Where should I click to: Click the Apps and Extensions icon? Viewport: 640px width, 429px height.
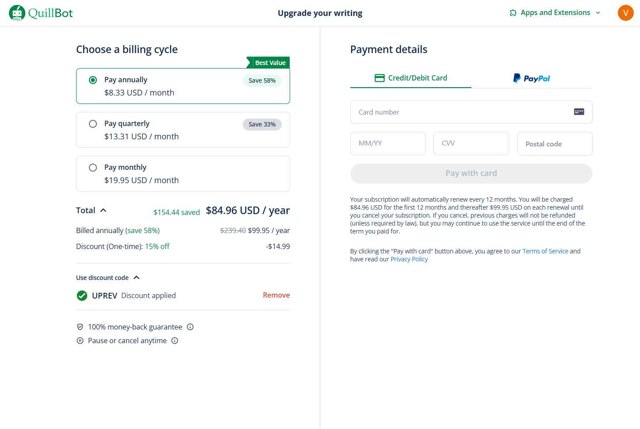513,13
